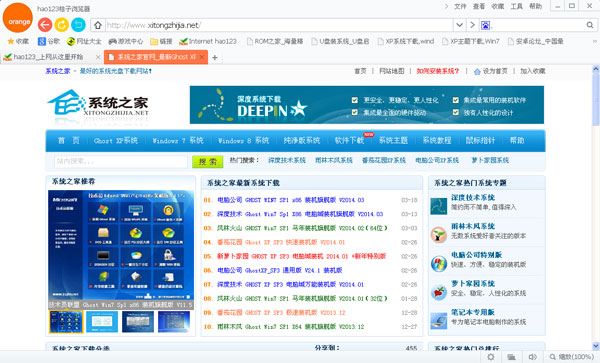This screenshot has height=363, width=600.
Task: Open the 工具 menu
Action: (x=516, y=6)
